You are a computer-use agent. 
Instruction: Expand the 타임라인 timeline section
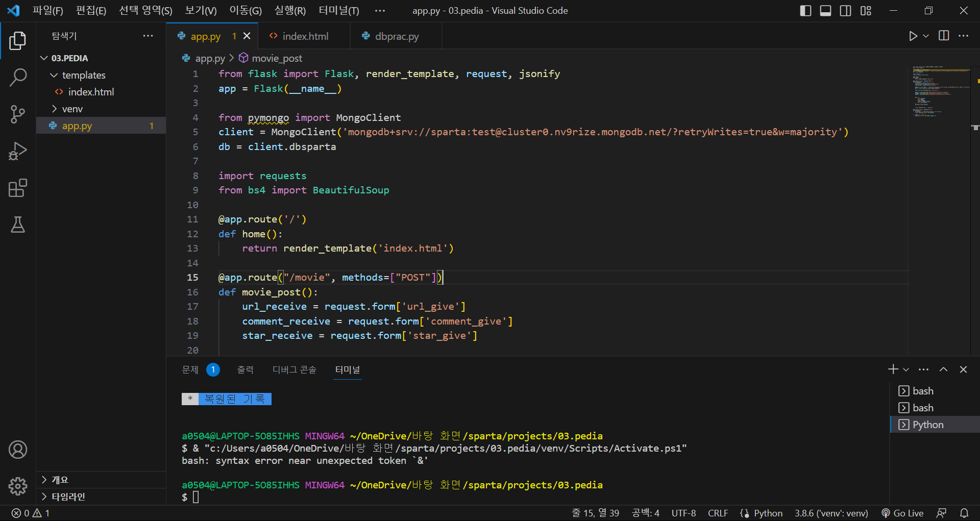coord(101,497)
